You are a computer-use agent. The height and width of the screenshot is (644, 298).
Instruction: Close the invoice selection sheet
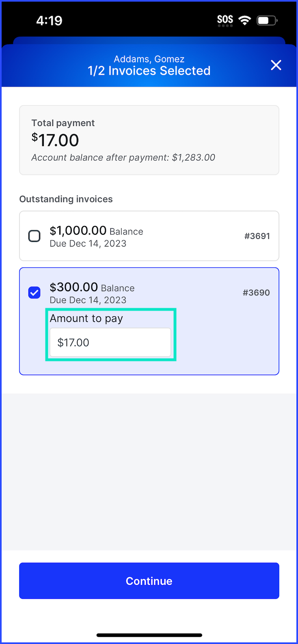click(276, 65)
